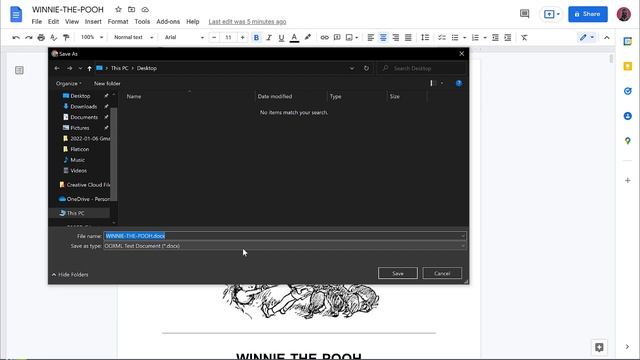Show the document outline icon
Viewport: 640px width, 360px height.
tap(19, 70)
